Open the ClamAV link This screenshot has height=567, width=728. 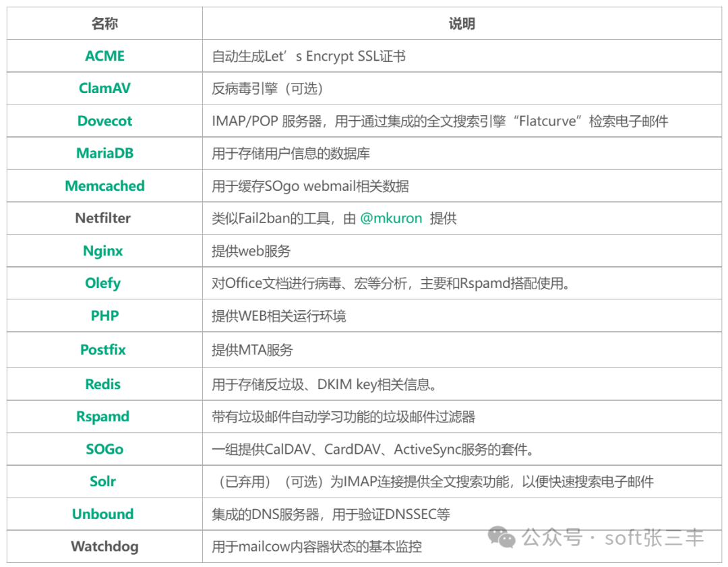[x=104, y=88]
